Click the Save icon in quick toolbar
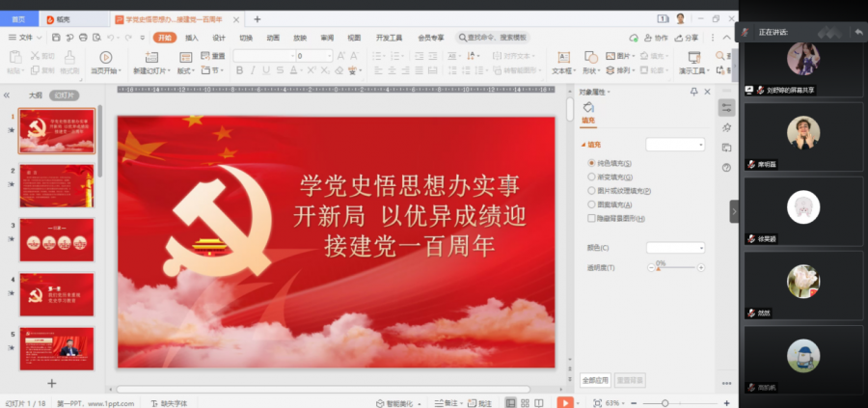The width and height of the screenshot is (868, 408). coord(56,38)
